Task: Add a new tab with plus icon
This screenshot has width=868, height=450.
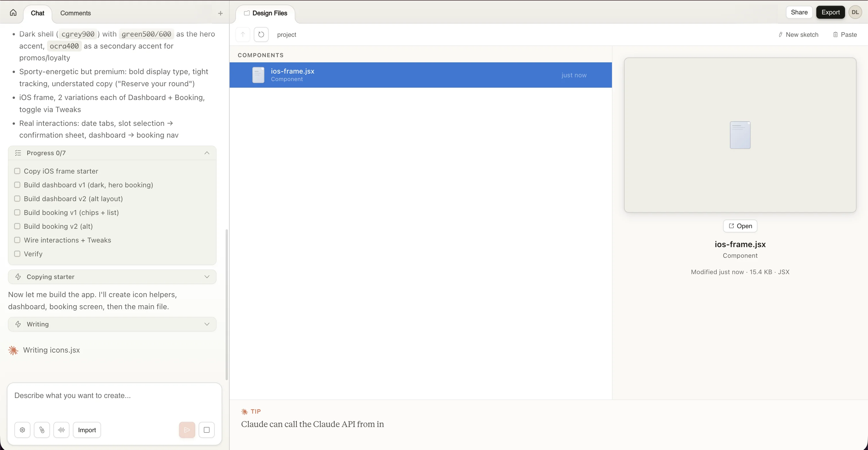Action: [x=220, y=13]
